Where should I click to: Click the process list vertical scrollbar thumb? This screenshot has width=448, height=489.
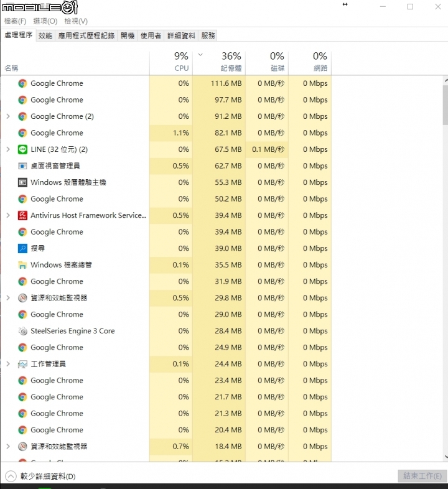[x=445, y=105]
